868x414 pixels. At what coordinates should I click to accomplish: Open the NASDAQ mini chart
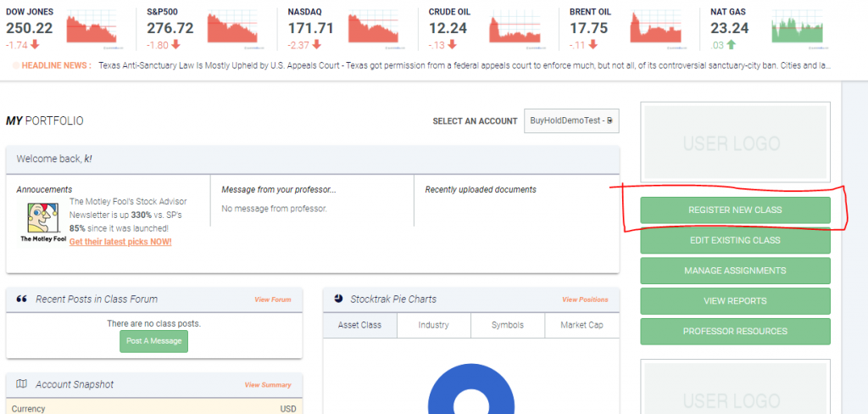tap(374, 29)
